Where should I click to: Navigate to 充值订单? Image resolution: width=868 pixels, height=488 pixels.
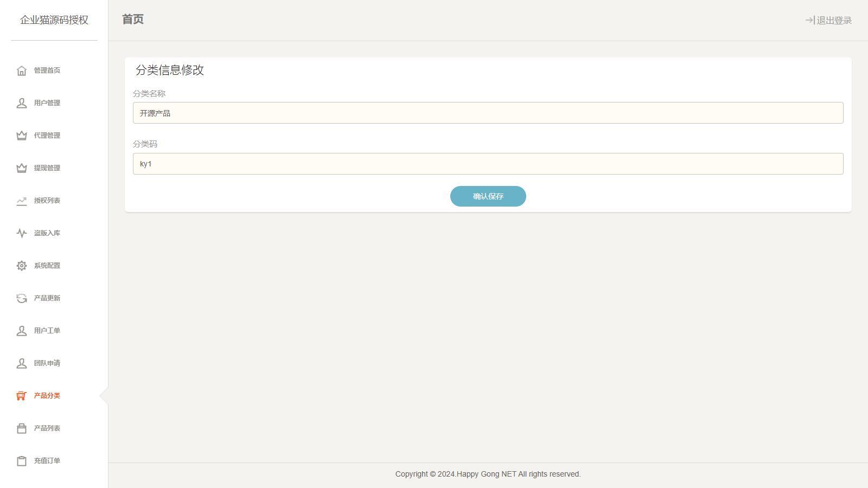[x=47, y=461]
